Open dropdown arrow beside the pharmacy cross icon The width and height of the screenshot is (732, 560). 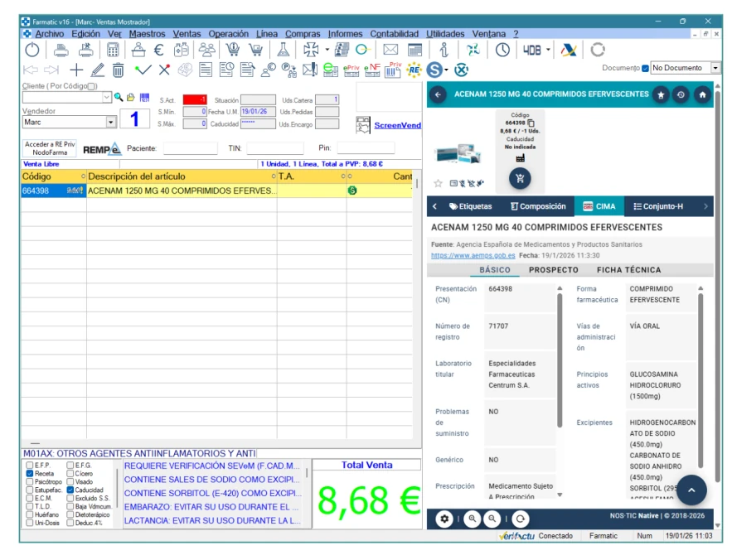(x=327, y=50)
